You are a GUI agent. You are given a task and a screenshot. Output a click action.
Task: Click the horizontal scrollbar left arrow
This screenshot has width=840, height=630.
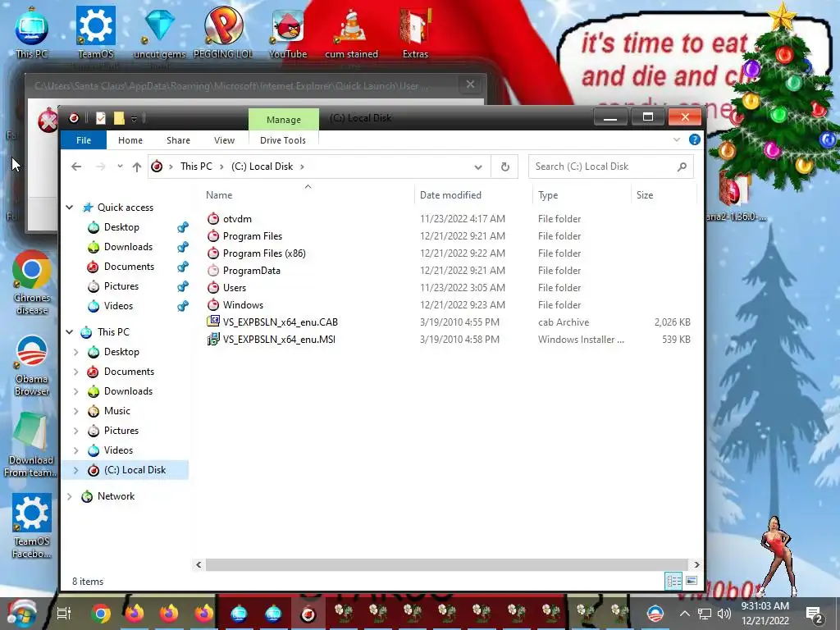click(x=199, y=564)
